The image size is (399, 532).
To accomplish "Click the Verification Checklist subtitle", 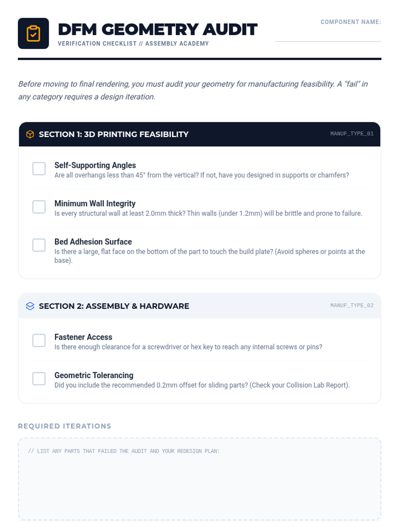I will click(x=133, y=44).
